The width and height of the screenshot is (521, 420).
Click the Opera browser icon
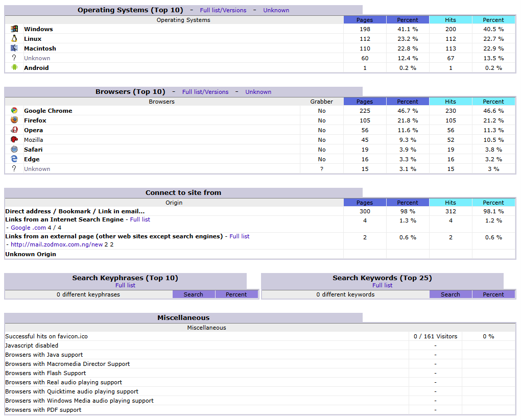pyautogui.click(x=14, y=130)
